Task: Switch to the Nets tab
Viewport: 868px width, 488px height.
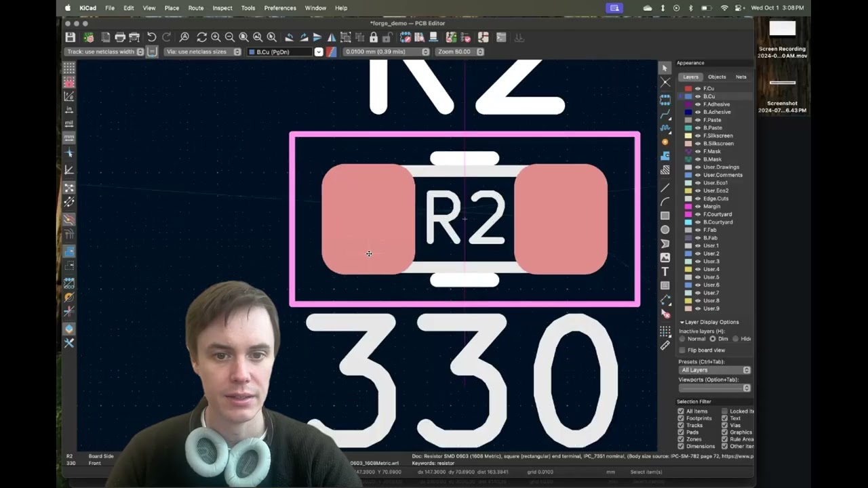Action: click(x=741, y=77)
